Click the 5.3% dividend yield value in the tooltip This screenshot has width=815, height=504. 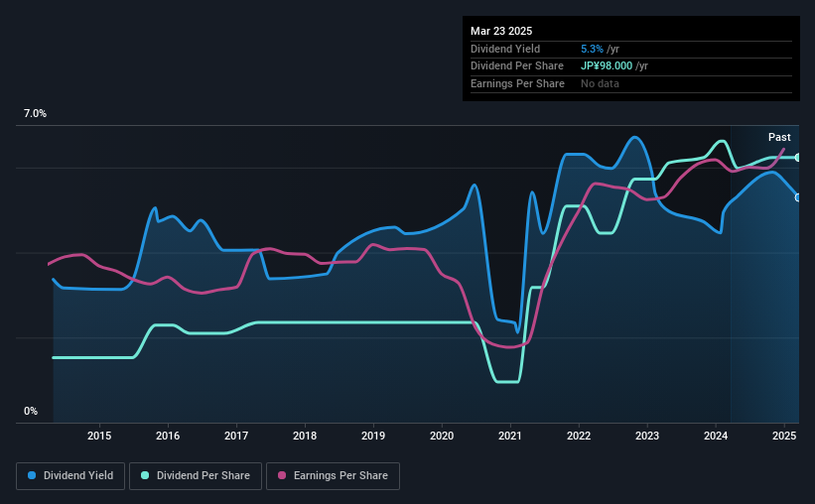click(592, 49)
